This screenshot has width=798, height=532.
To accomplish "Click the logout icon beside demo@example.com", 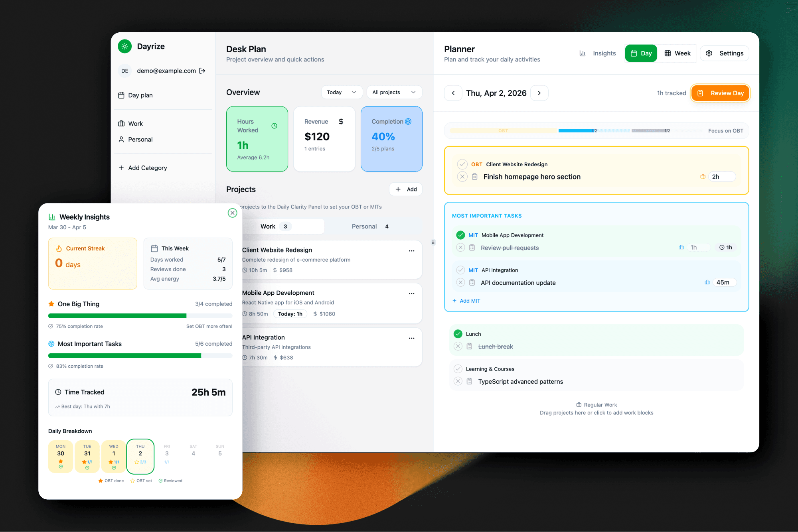I will (x=202, y=71).
